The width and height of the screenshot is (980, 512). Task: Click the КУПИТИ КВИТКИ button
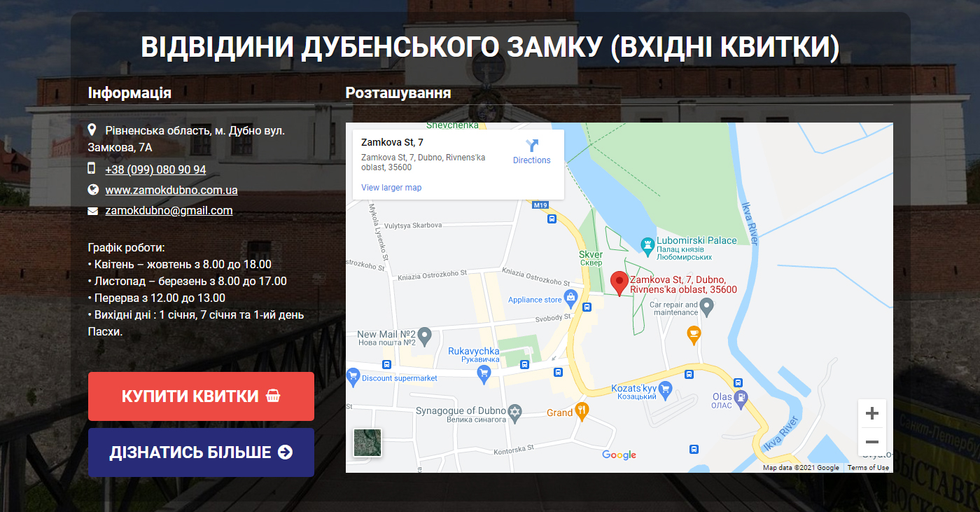(201, 396)
